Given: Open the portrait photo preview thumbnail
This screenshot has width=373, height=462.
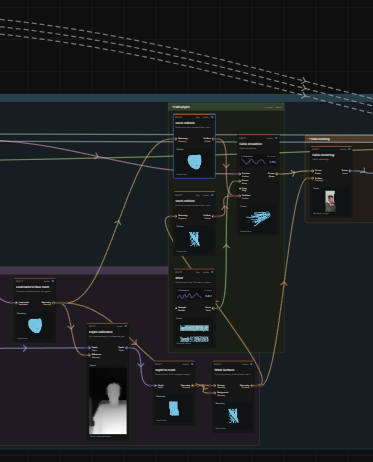Looking at the screenshot, I should (x=330, y=201).
